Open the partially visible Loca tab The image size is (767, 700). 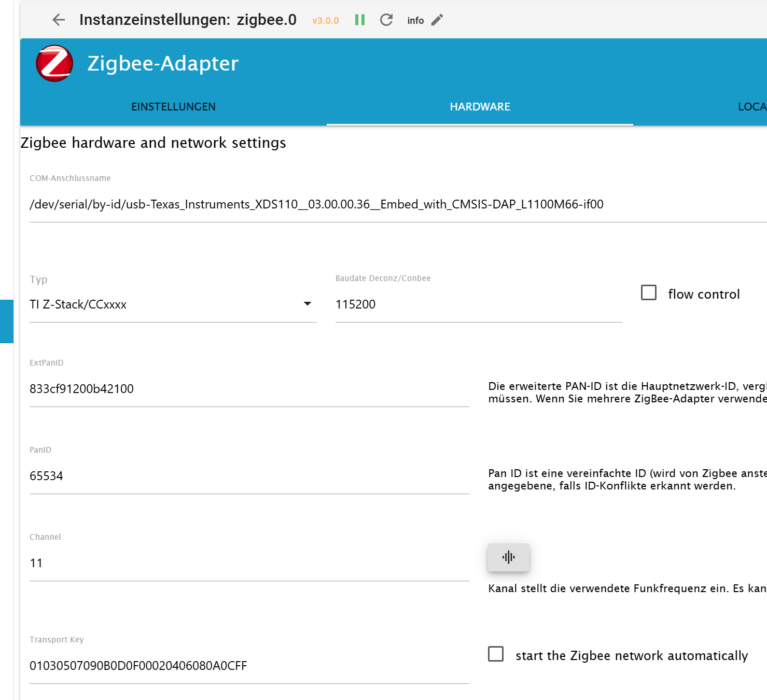[x=751, y=107]
